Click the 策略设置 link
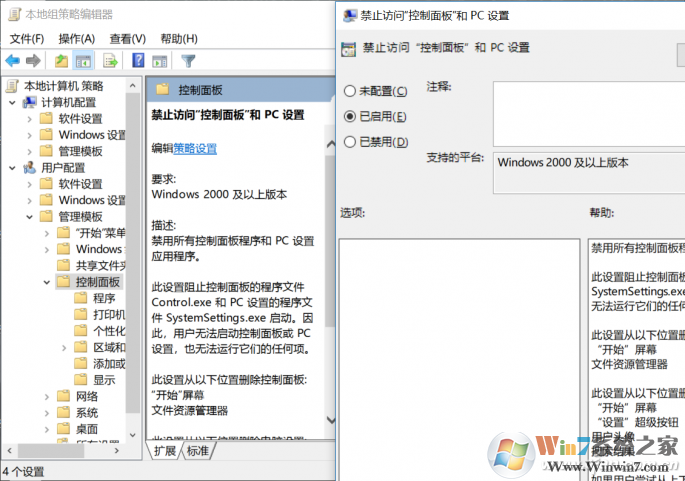The image size is (685, 481). pos(195,149)
